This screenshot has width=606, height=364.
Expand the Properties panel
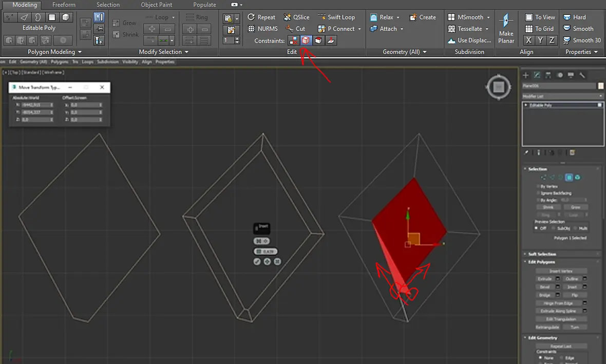(581, 52)
